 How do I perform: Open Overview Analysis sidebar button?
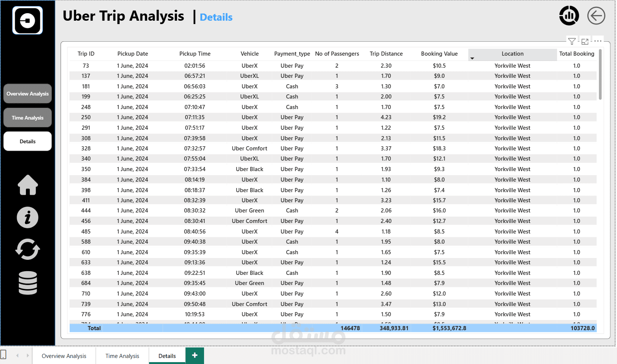27,94
